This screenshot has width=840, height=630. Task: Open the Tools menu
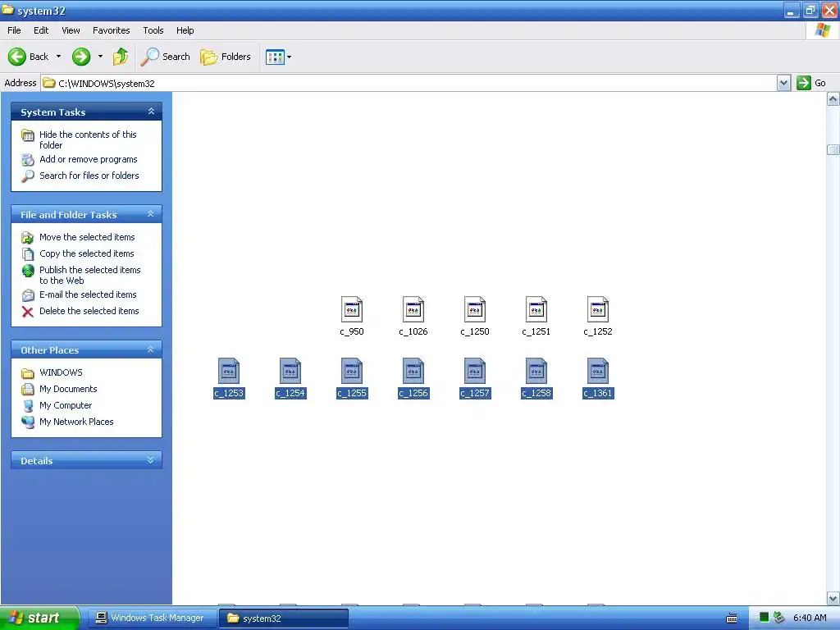153,30
